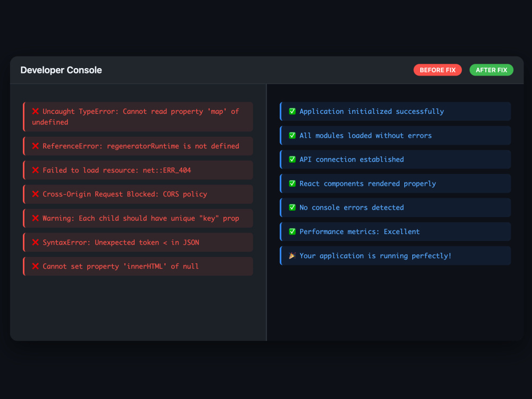The image size is (532, 399).
Task: Select "React components rendered properly" text
Action: (x=368, y=184)
